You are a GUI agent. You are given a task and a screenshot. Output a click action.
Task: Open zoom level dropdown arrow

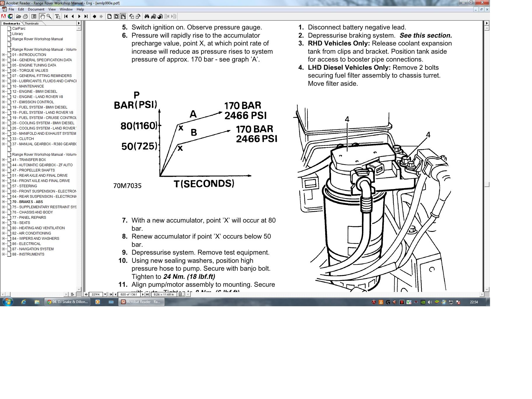click(x=105, y=295)
